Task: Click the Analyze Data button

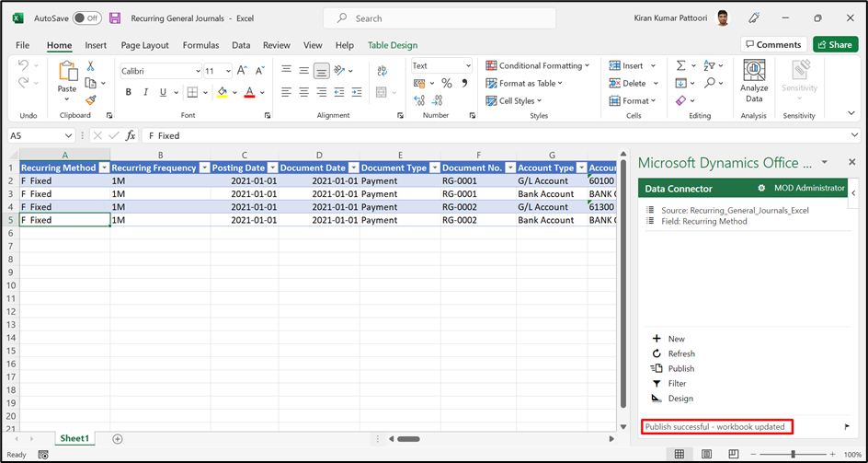Action: (x=754, y=82)
